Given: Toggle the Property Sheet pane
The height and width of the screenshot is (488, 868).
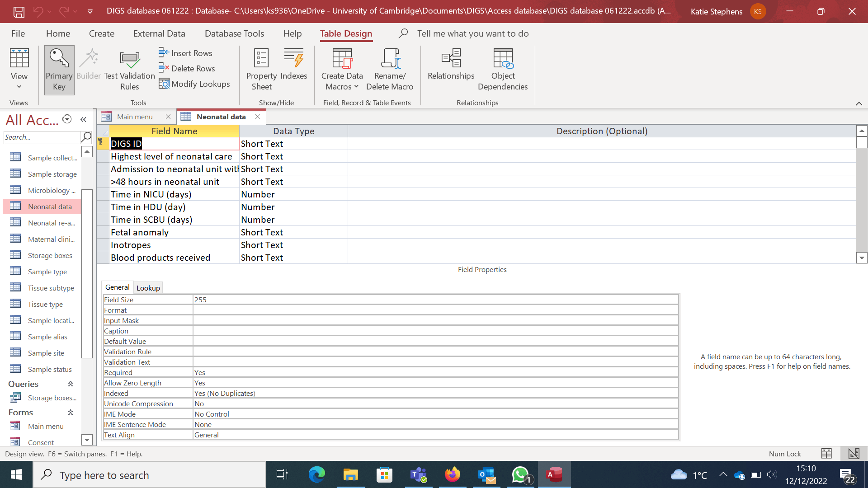Looking at the screenshot, I should click(261, 59).
